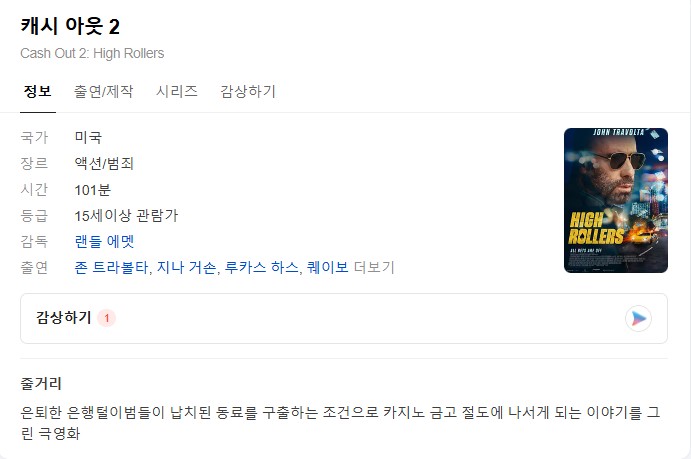Click the plot synopsis paragraph
The width and height of the screenshot is (691, 459).
[340, 423]
